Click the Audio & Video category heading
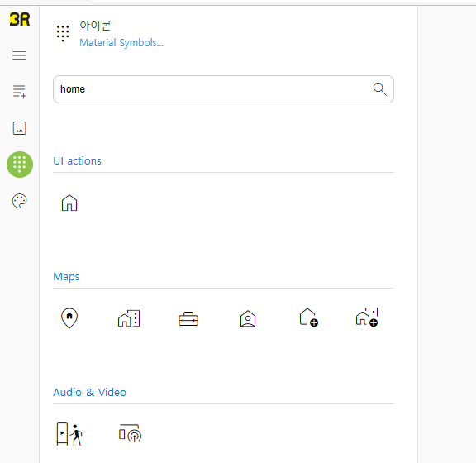Image resolution: width=476 pixels, height=463 pixels. [x=89, y=392]
